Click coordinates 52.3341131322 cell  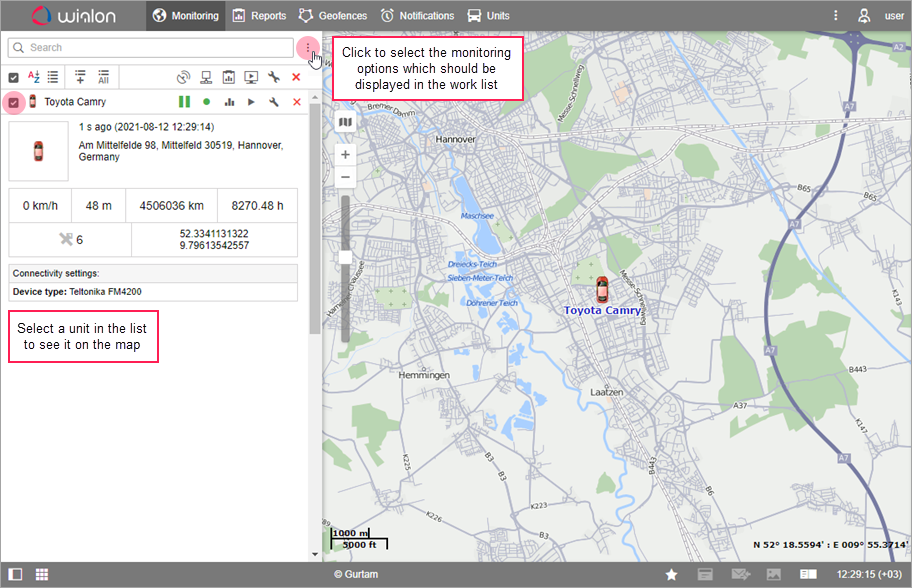214,240
